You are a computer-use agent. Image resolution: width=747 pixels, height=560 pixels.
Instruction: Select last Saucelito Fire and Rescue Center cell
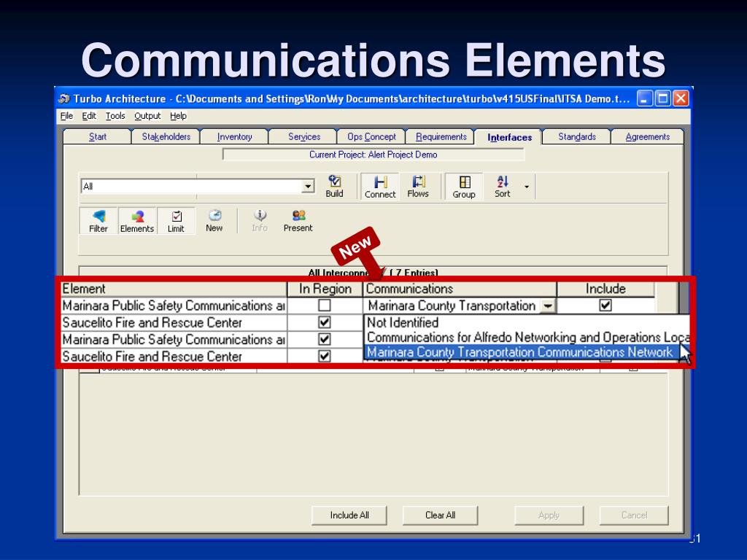click(x=174, y=356)
